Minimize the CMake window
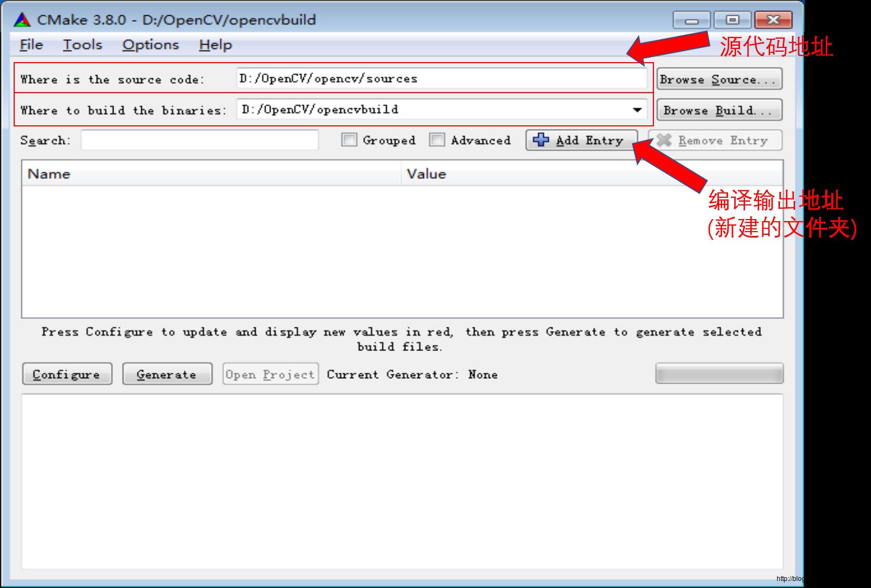 692,20
